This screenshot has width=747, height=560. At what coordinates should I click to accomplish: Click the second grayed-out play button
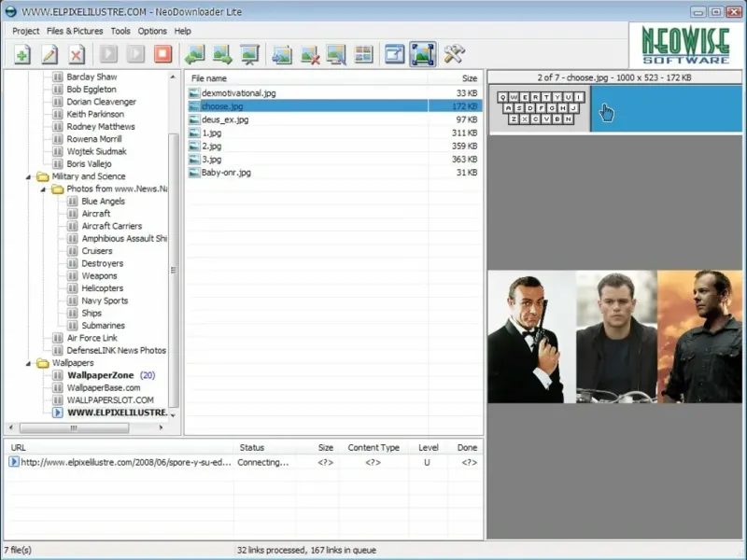[x=135, y=54]
